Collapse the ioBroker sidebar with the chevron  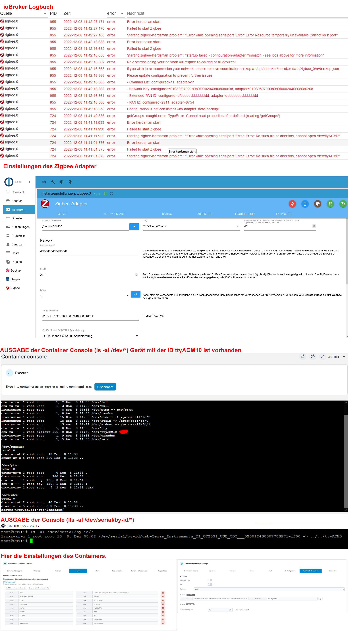pos(30,182)
